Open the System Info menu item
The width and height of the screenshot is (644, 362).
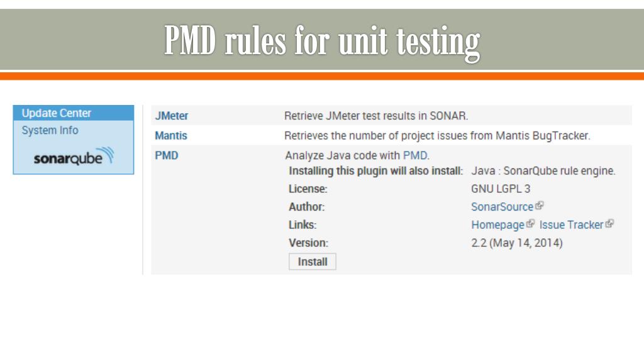click(50, 130)
